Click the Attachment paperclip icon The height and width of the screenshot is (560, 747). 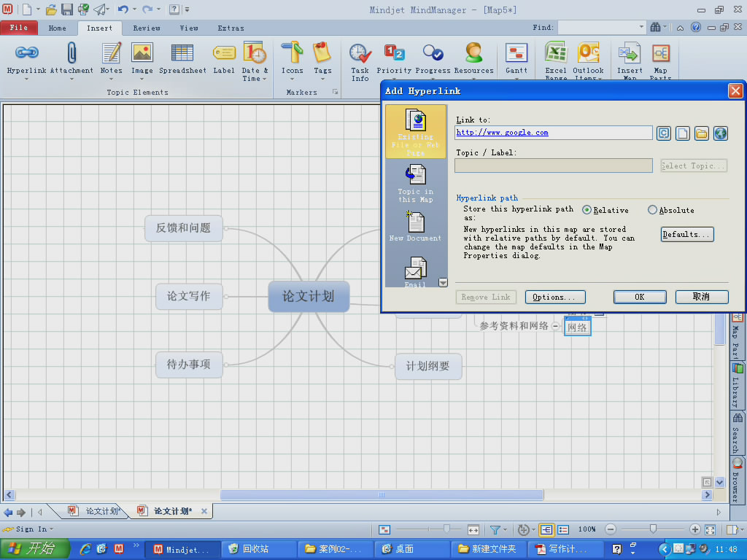click(71, 52)
